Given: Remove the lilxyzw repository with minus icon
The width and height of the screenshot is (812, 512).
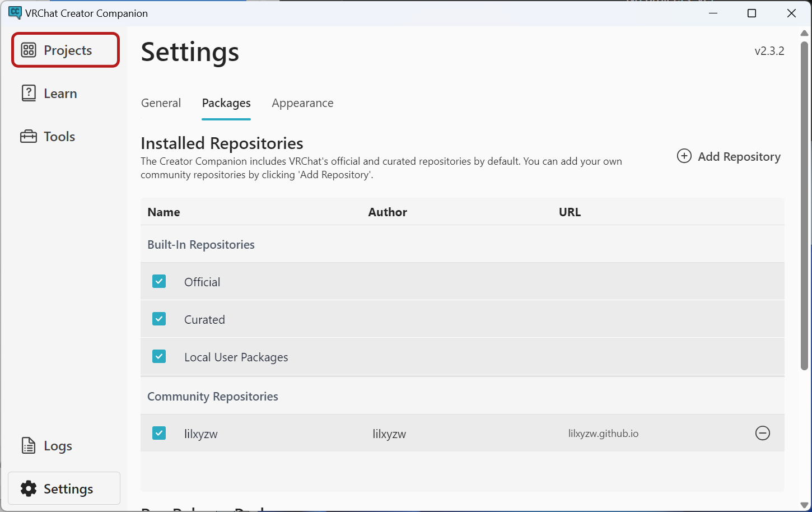Looking at the screenshot, I should click(763, 433).
